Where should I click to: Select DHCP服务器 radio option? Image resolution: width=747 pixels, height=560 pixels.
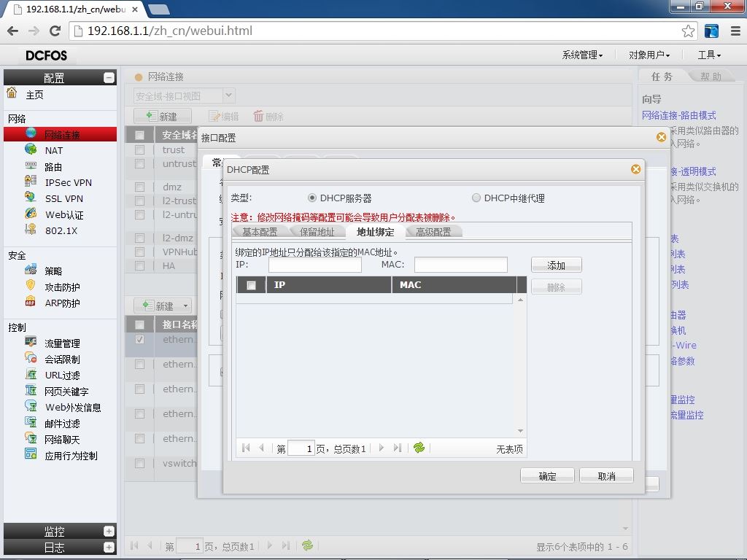[312, 198]
